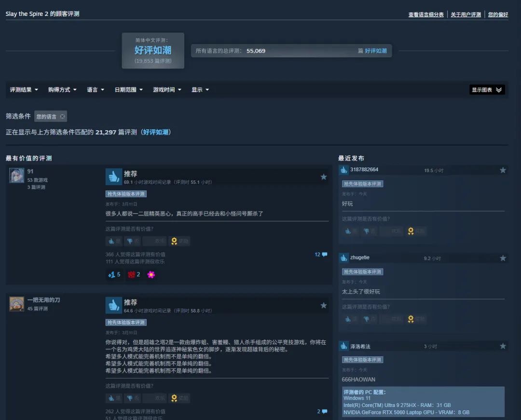Mark review by 91 as 欢乐 (funny)
Viewport: 521px width, 420px height.
155,241
